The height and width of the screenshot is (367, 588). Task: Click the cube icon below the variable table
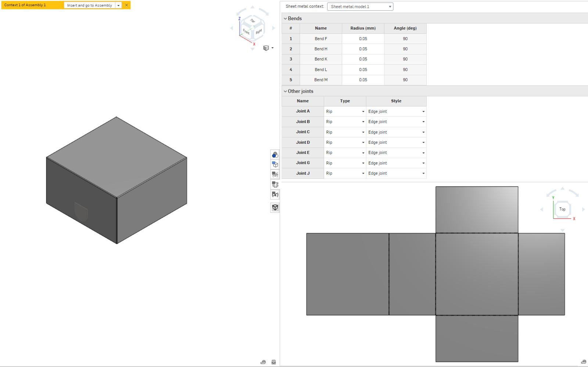tap(275, 207)
